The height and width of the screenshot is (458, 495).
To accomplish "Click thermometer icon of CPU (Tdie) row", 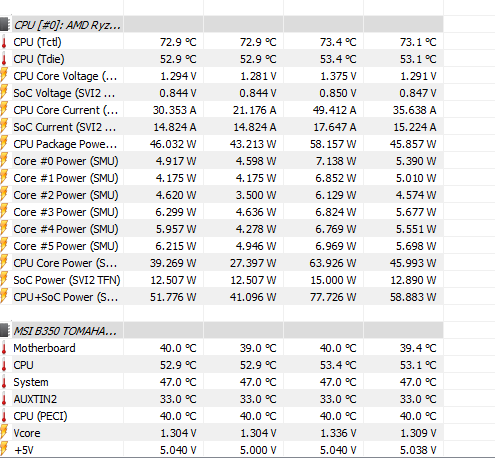I will (x=4, y=59).
